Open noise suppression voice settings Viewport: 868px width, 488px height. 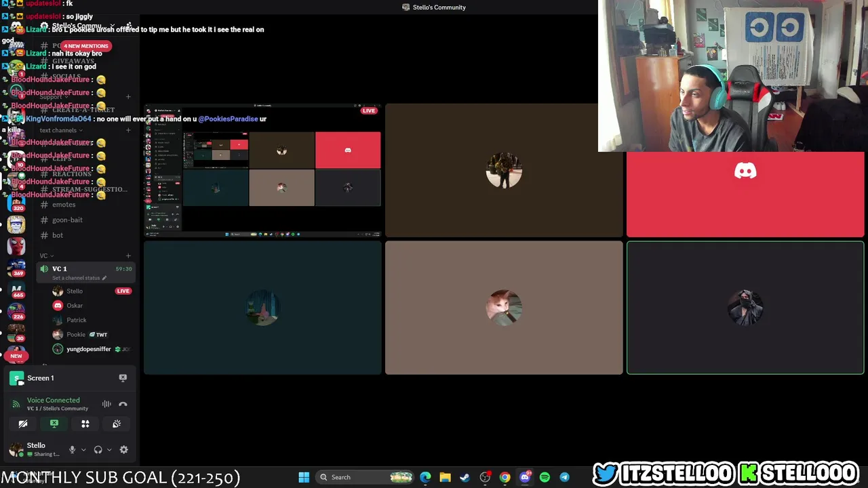coord(106,405)
